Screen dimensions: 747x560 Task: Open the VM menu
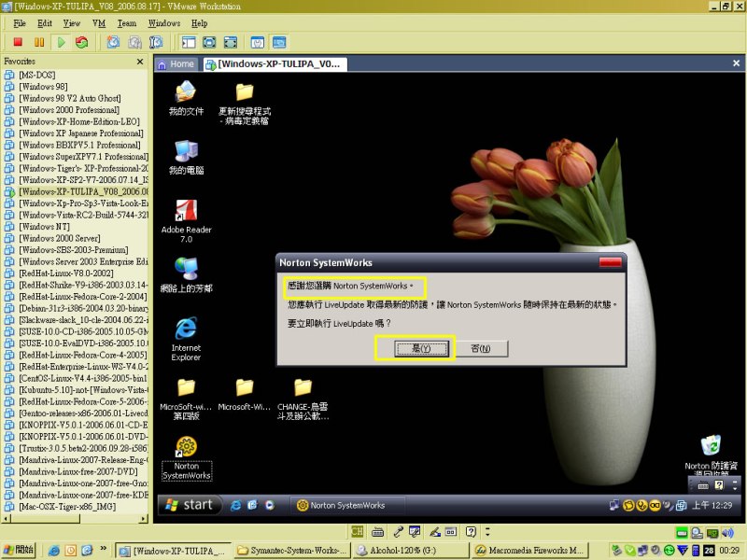(99, 23)
